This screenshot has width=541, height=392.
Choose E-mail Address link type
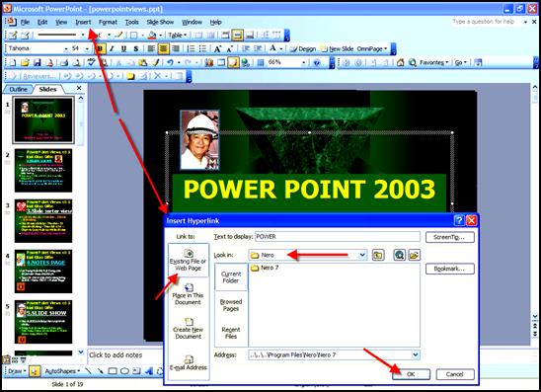(x=188, y=363)
